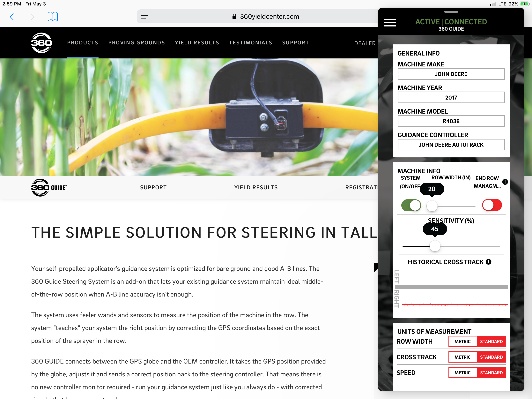
Task: Tap the date Fri May 3
Action: (x=36, y=4)
